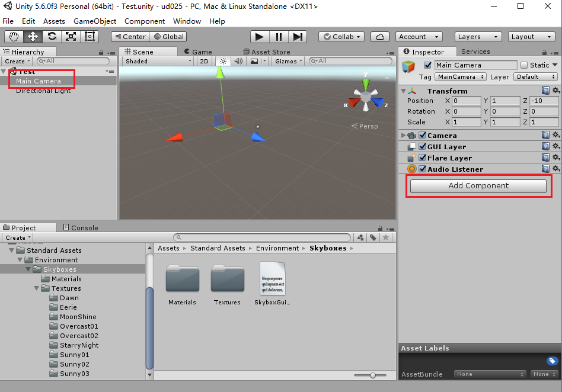
Task: Click search by label icon in Project
Action: click(373, 237)
